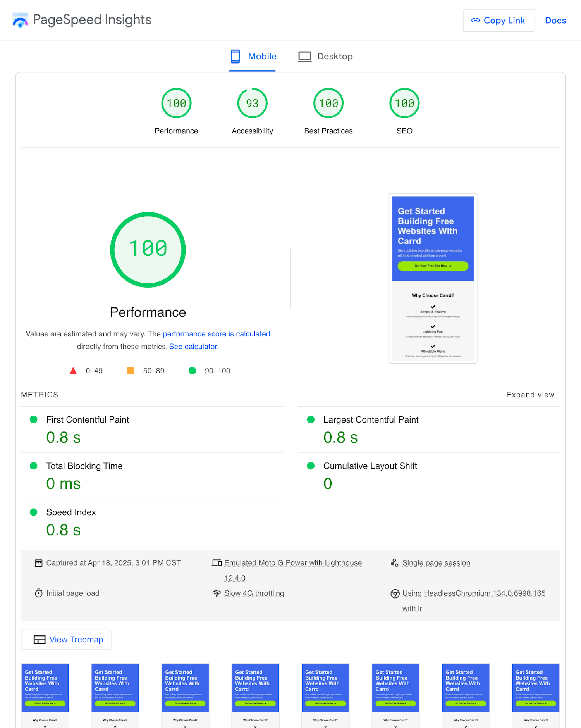Click the PageSpeed Insights logo icon
581x728 pixels.
pos(20,20)
